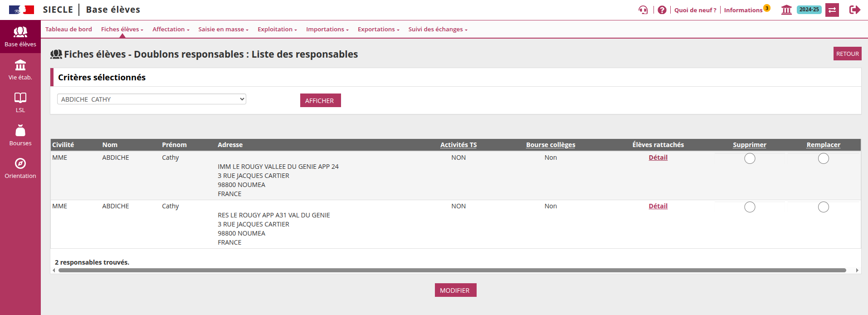This screenshot has width=868, height=315.
Task: Open the Base élèves sidebar module
Action: pos(20,37)
